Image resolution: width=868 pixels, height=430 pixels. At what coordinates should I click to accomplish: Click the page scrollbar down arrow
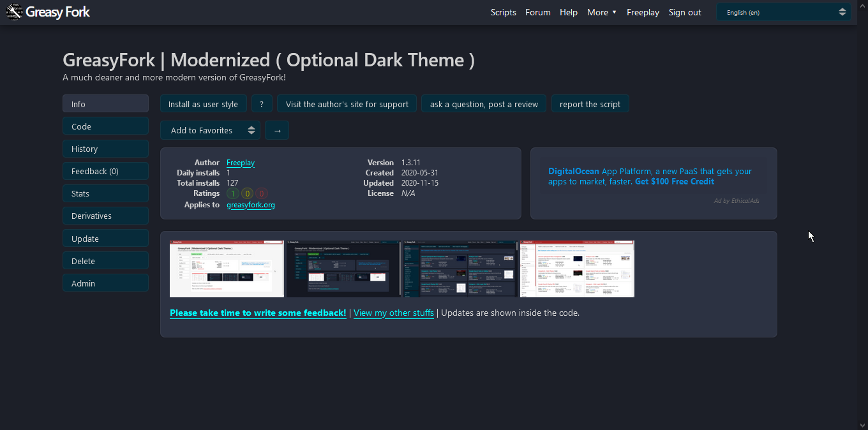coord(863,425)
